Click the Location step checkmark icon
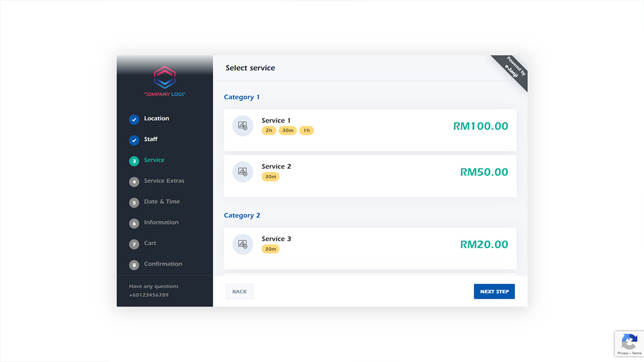The image size is (644, 362). click(134, 119)
